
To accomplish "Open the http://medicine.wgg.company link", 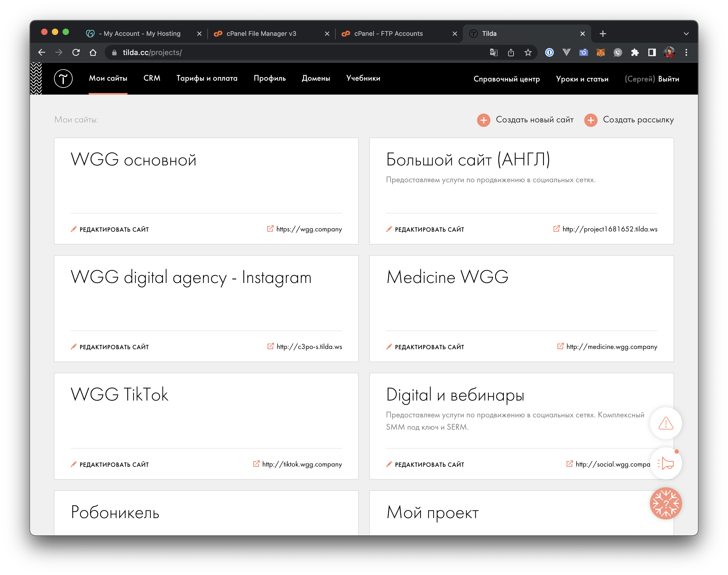I will pos(611,347).
